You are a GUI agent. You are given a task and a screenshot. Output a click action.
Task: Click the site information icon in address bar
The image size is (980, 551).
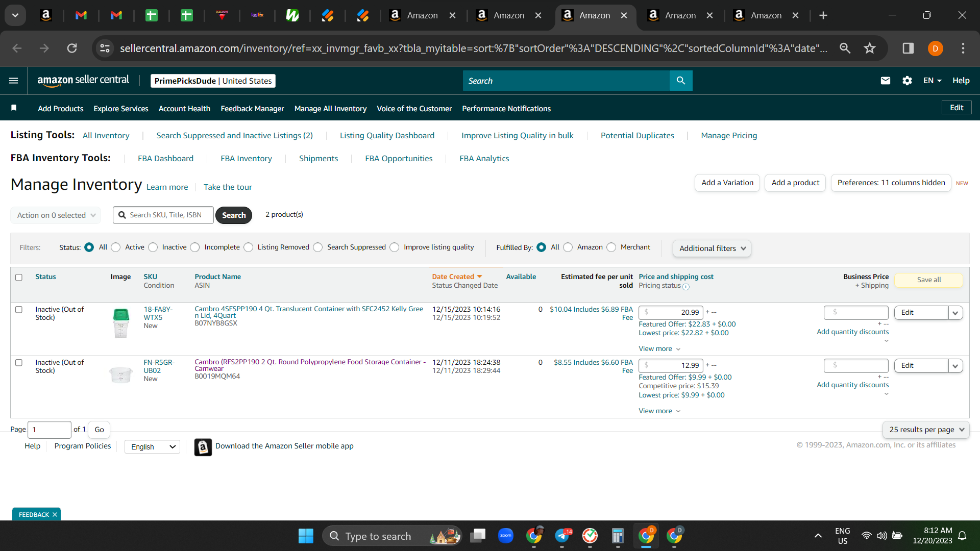point(105,48)
